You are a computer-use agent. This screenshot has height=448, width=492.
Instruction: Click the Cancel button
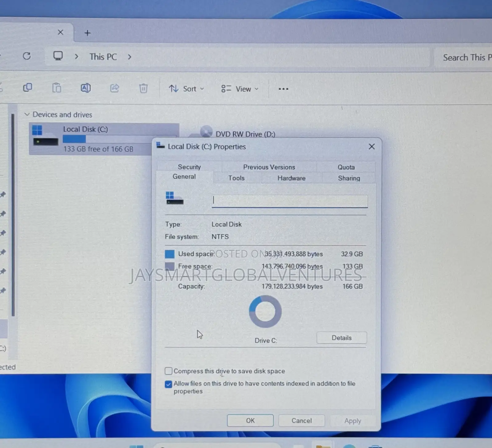tap(301, 420)
